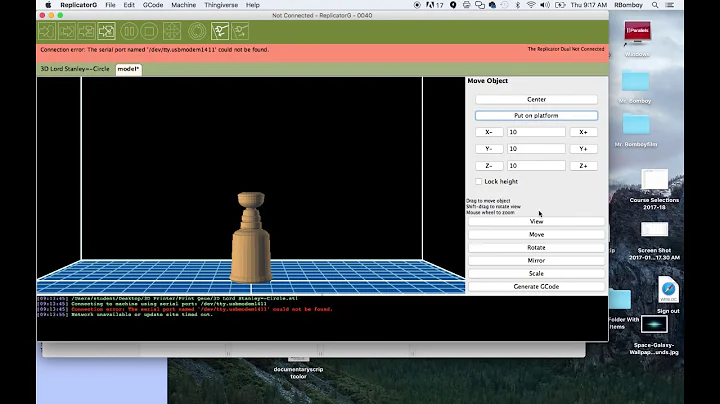Lower the object with Z- button
Viewport: 720px width, 404px height.
point(489,166)
